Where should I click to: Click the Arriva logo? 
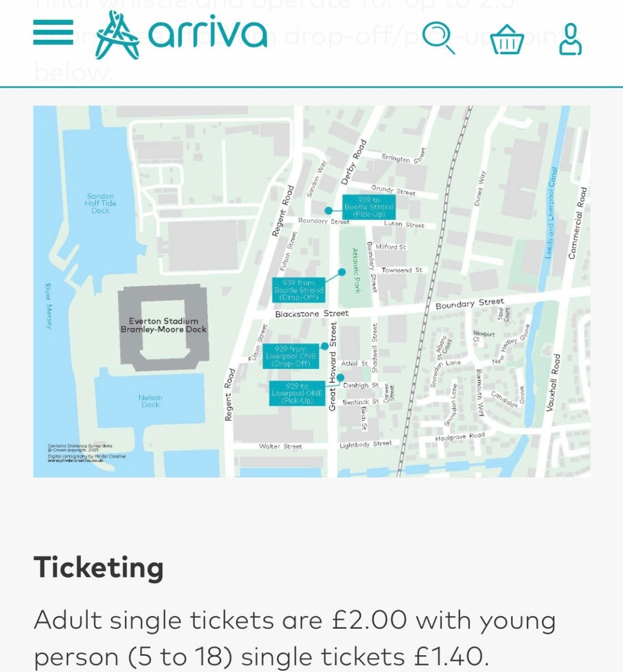point(181,35)
